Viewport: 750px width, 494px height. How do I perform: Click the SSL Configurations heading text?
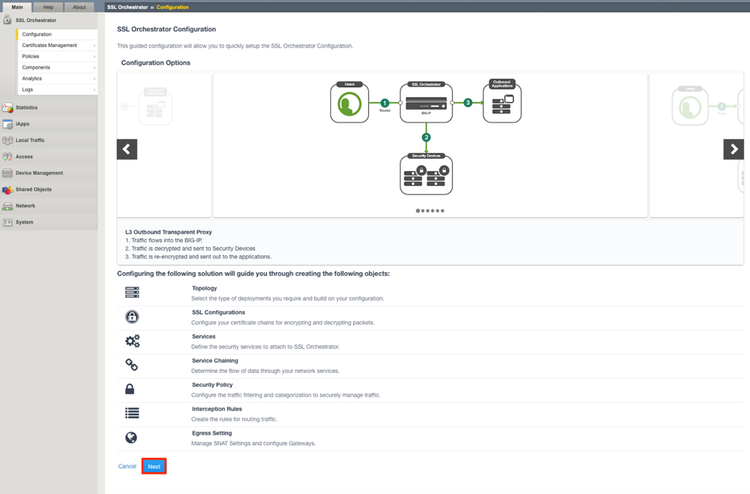[x=218, y=312]
